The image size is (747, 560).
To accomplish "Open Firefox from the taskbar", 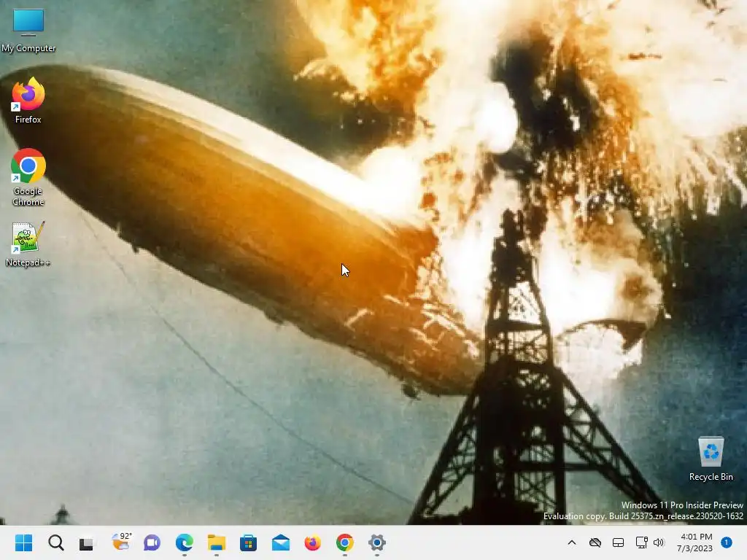I will coord(312,542).
